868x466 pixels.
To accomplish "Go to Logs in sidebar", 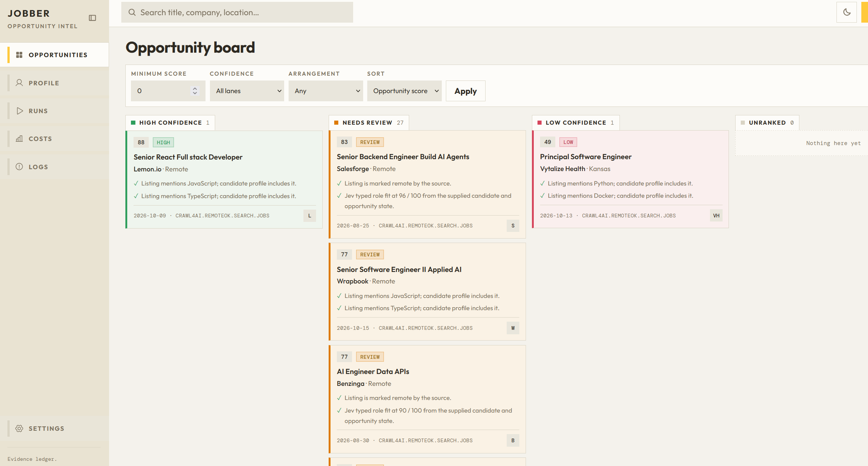I will [55, 167].
